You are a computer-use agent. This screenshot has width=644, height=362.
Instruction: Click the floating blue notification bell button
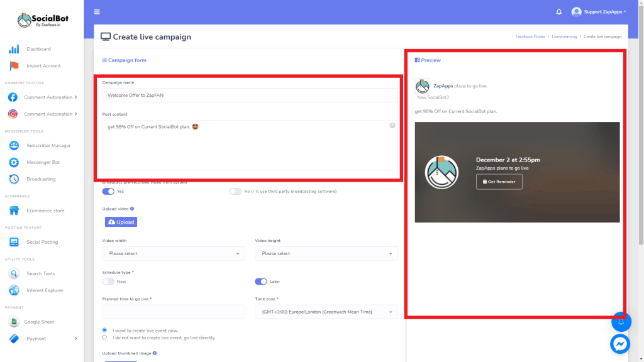point(621,322)
